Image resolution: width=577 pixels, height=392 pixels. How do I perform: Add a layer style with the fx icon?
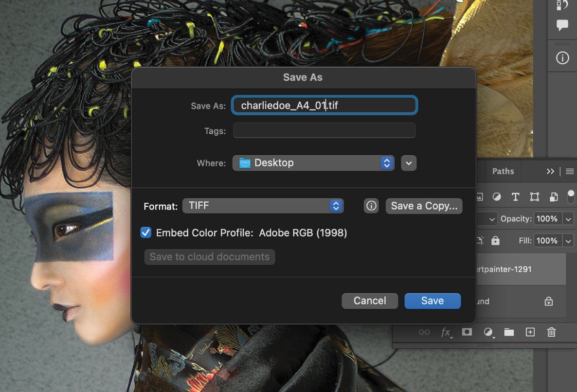[x=446, y=332]
